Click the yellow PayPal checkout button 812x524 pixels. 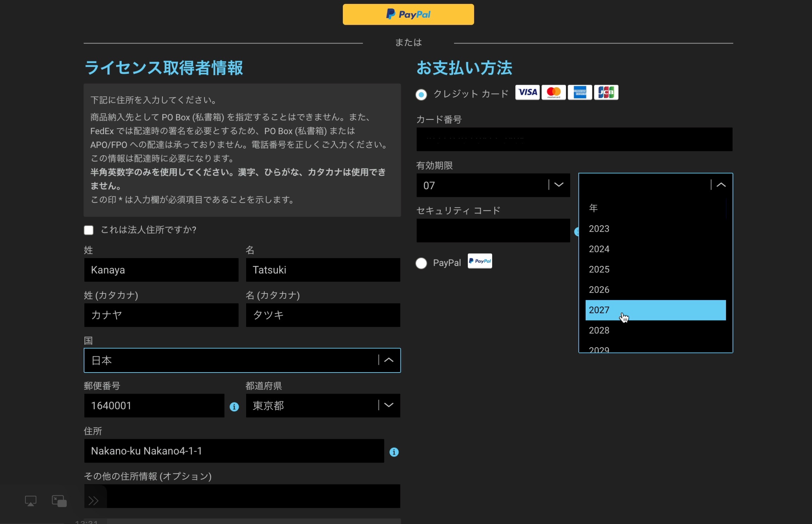[x=408, y=14]
